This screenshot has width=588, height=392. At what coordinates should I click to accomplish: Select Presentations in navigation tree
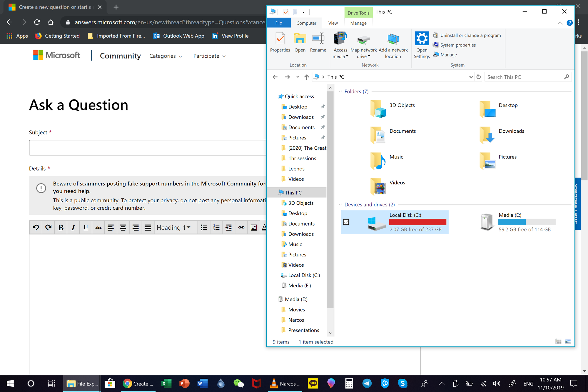pyautogui.click(x=303, y=330)
